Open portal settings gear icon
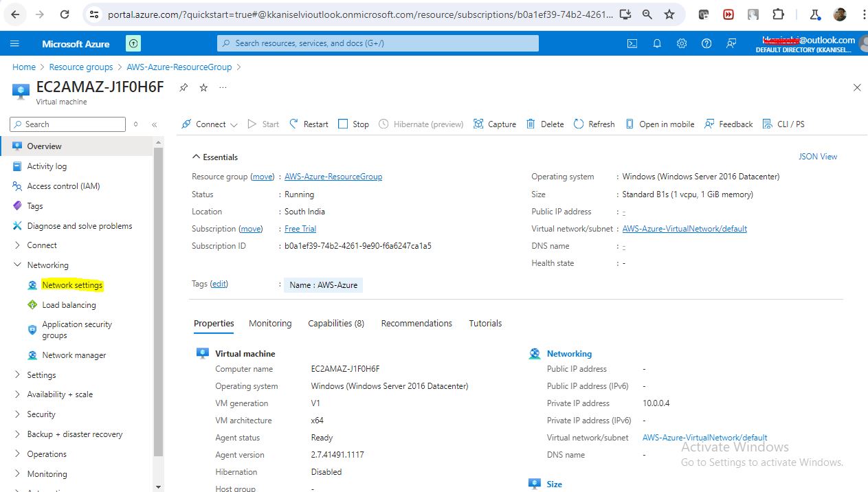This screenshot has height=492, width=868. click(x=681, y=43)
